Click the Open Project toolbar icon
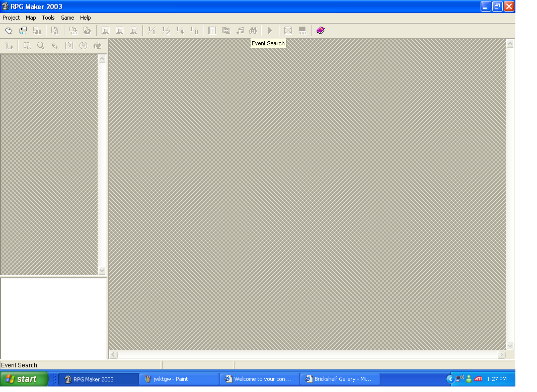 click(x=23, y=31)
